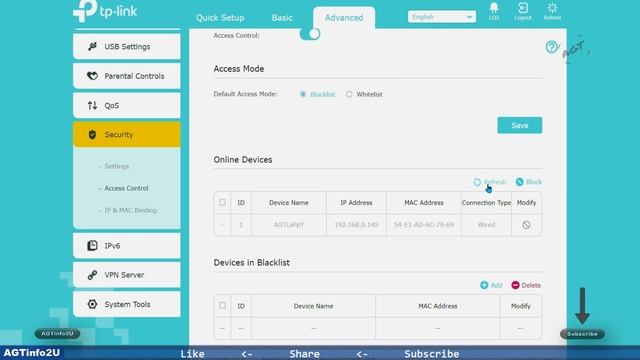Toggle the LED icon
Image resolution: width=640 pixels, height=360 pixels.
[494, 8]
